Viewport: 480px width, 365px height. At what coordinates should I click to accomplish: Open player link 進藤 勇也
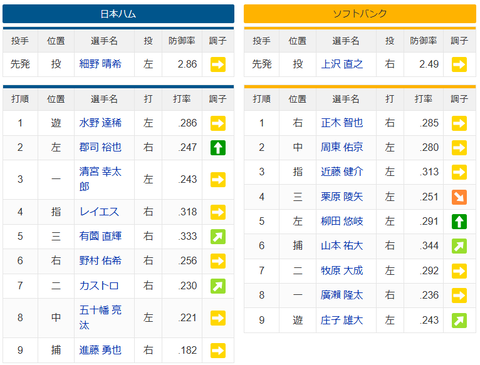click(x=100, y=350)
